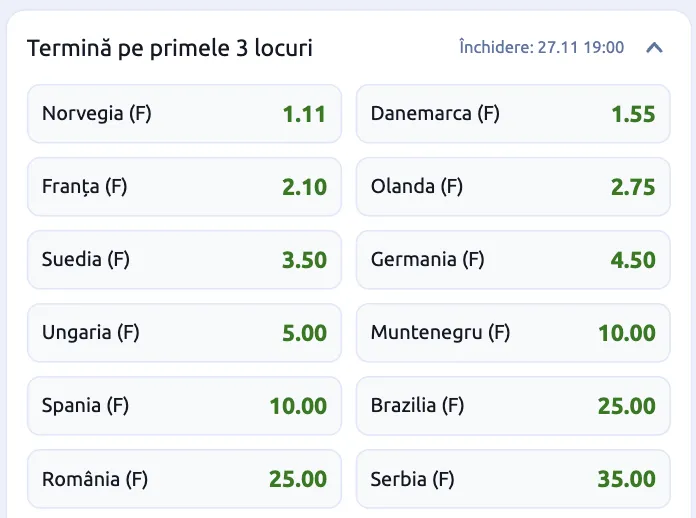
Task: Pick Serbia (F) at 35.00
Action: pyautogui.click(x=513, y=479)
